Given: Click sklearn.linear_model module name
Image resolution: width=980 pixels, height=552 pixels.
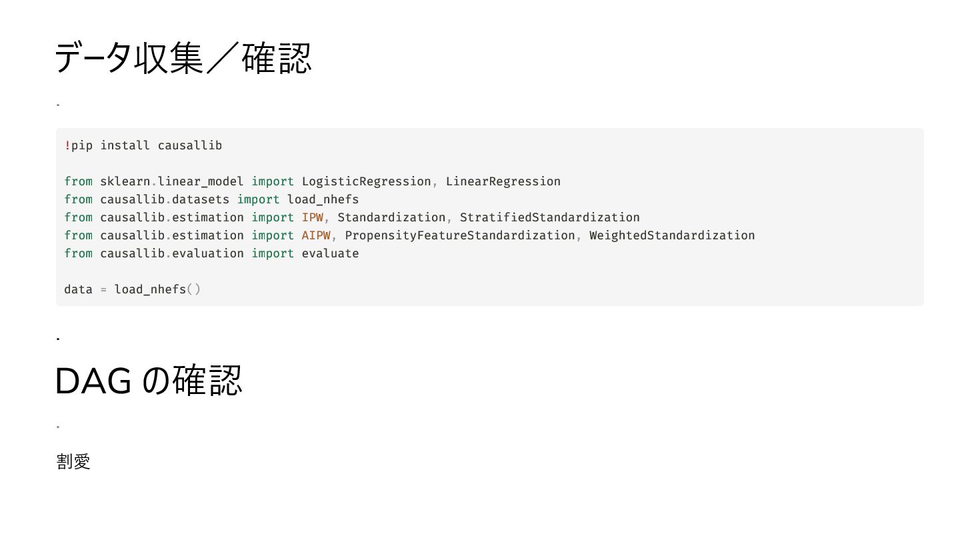Looking at the screenshot, I should coord(172,181).
